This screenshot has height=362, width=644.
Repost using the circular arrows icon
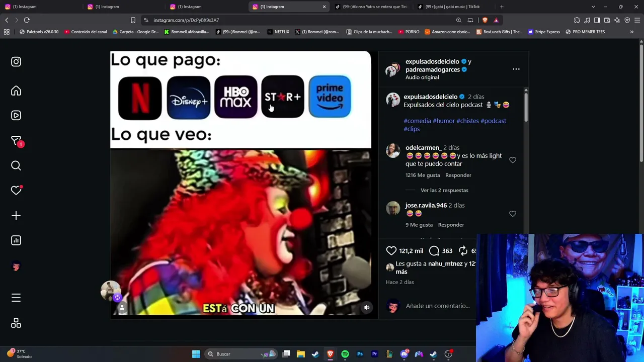[x=463, y=250]
